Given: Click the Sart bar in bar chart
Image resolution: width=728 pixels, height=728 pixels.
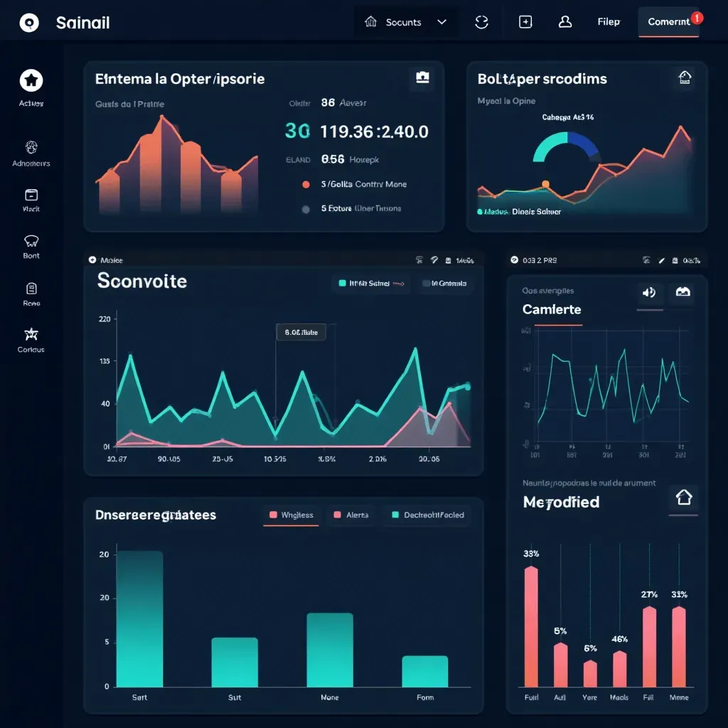Looking at the screenshot, I should coord(140,619).
